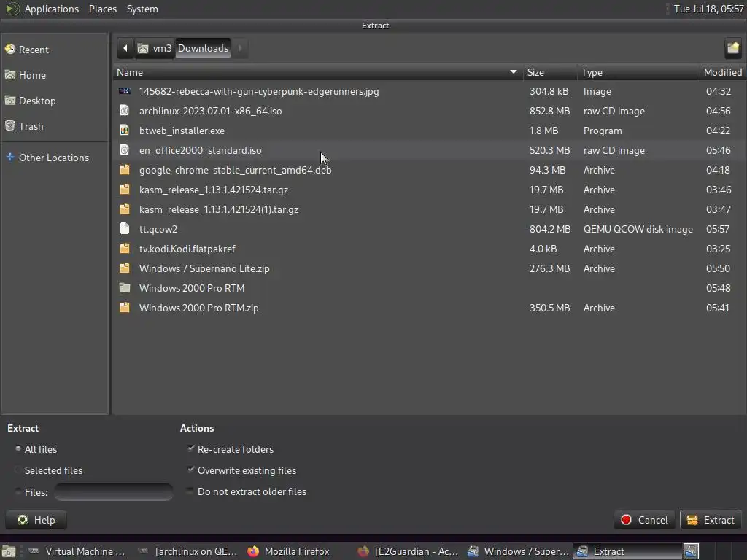The width and height of the screenshot is (747, 560).
Task: Select tt.qcow2 file icon
Action: point(124,228)
